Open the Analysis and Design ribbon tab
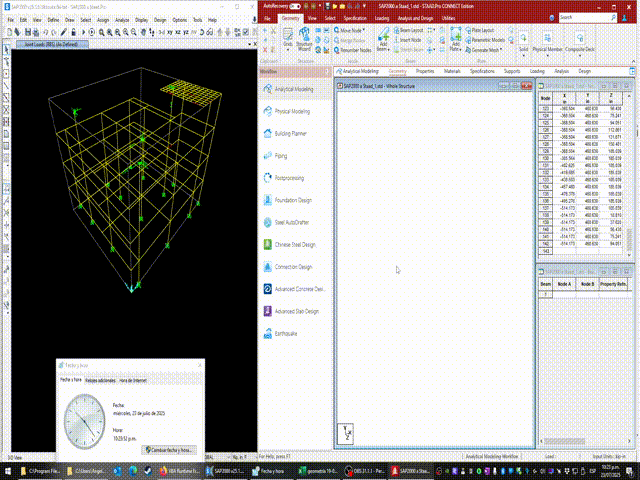Screen dimensions: 640x480 pyautogui.click(x=415, y=18)
